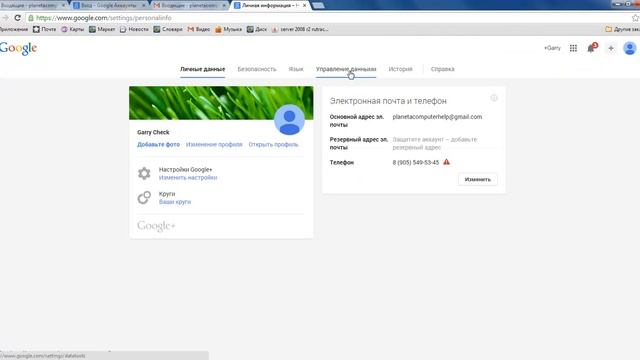Click the green lock site info icon
This screenshot has width=640, height=360.
point(31,18)
